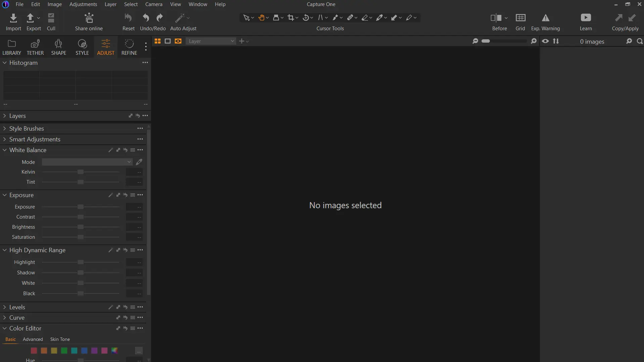Viewport: 644px width, 362px height.
Task: Expand Style Brushes panel
Action: tap(5, 129)
